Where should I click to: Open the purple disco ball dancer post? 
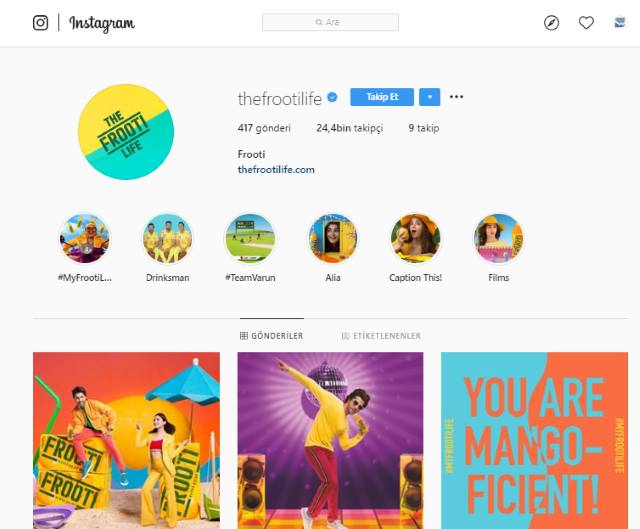pos(330,440)
